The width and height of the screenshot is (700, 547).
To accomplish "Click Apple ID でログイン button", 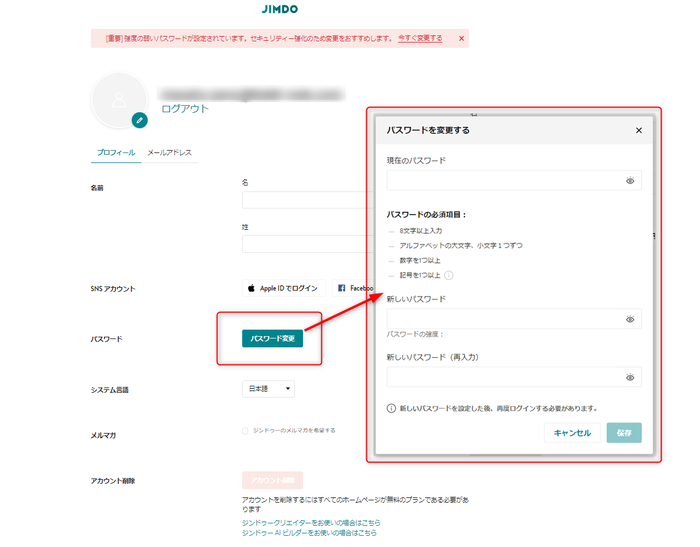I will coord(284,288).
